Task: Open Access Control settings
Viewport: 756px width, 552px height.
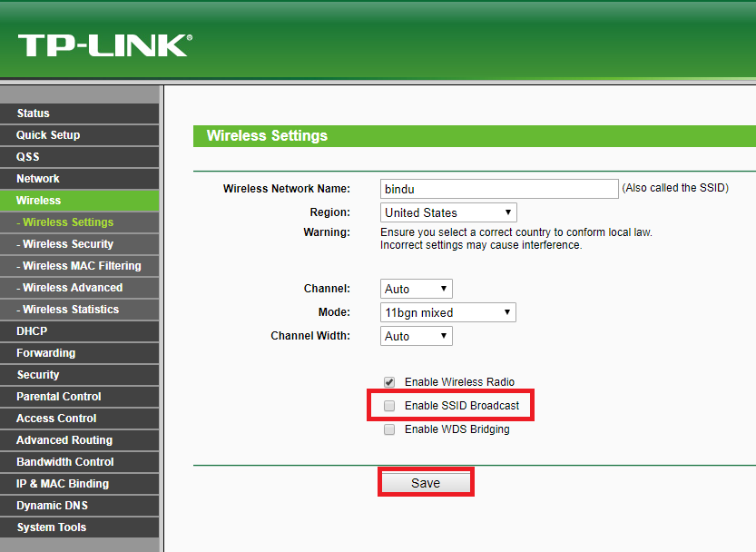Action: [80, 419]
